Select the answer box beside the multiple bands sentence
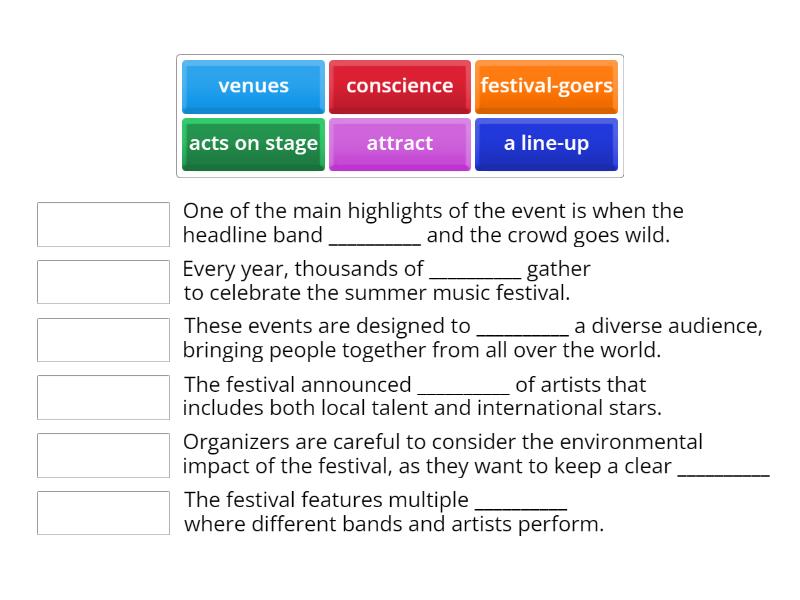800x600 pixels. click(103, 513)
